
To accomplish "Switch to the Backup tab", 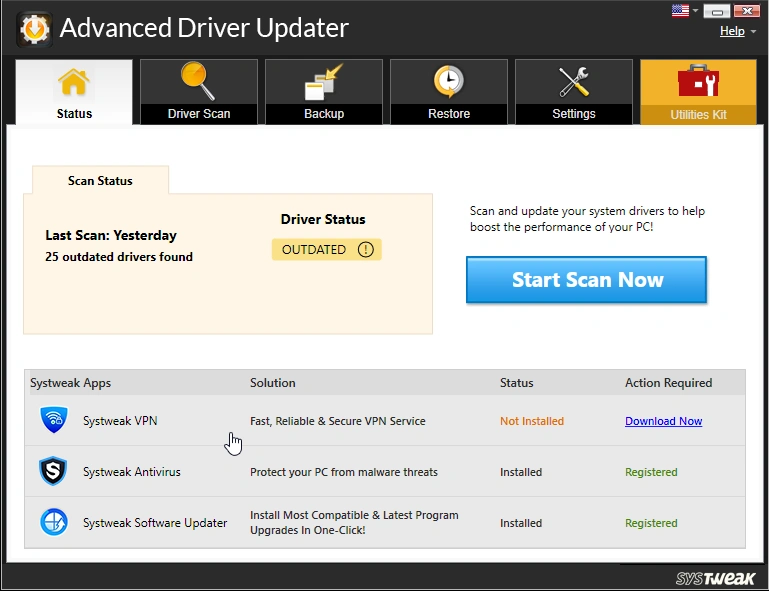I will coord(323,92).
